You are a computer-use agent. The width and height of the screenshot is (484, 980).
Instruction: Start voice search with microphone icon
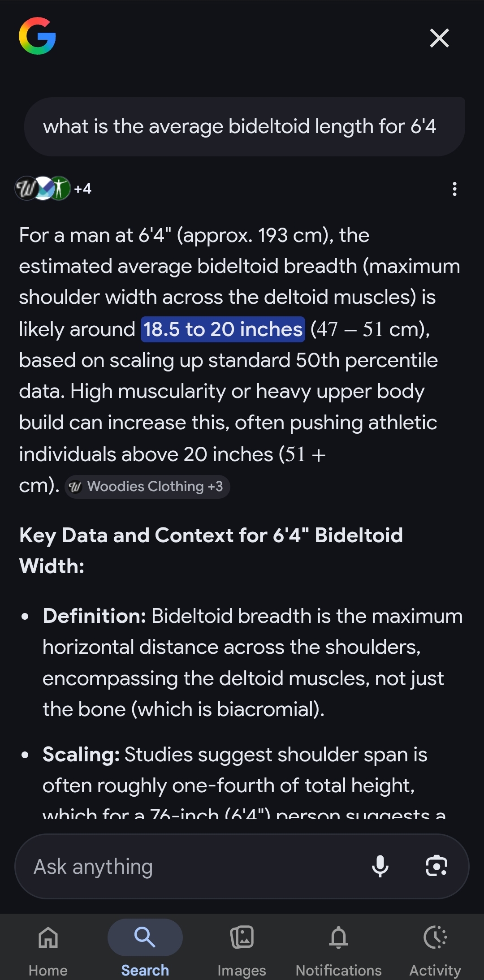(380, 866)
